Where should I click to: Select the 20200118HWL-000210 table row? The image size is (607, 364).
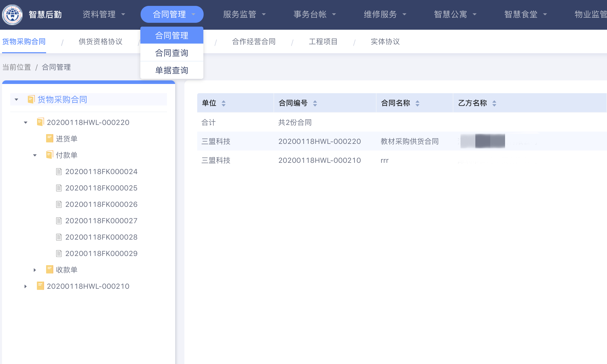pyautogui.click(x=319, y=160)
